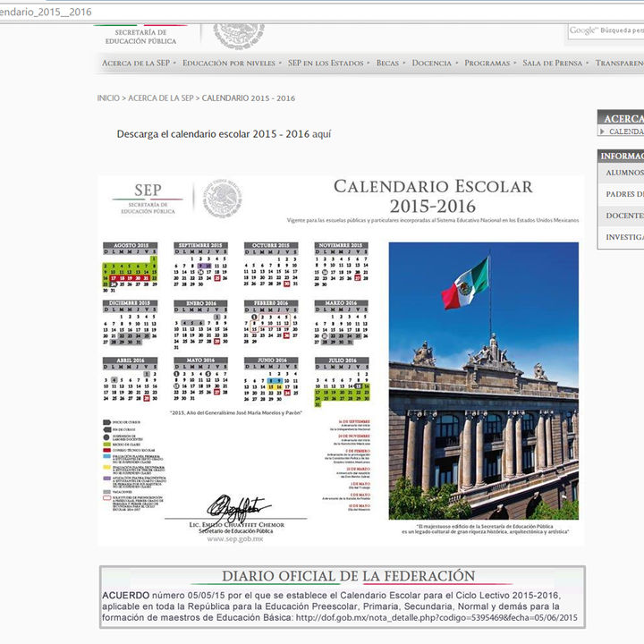Open the Becas menu item
644x644 pixels.
point(387,64)
